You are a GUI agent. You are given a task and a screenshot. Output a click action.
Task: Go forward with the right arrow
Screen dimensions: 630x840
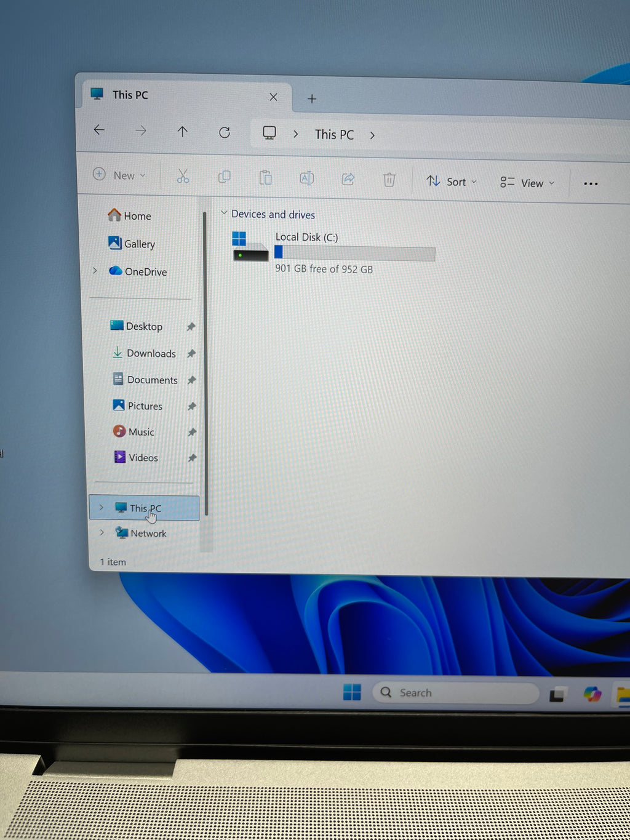(141, 130)
